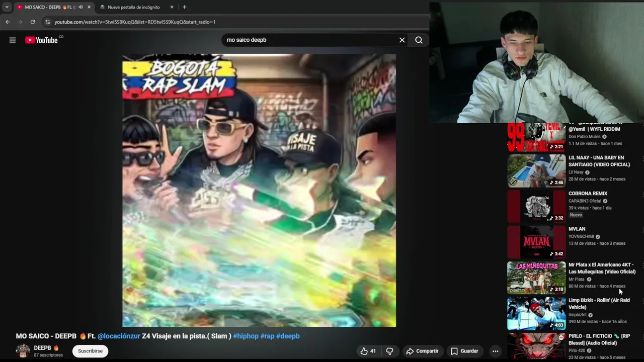Click channel name Mr Plata
Screen dimensions: 644x362
click(x=577, y=280)
